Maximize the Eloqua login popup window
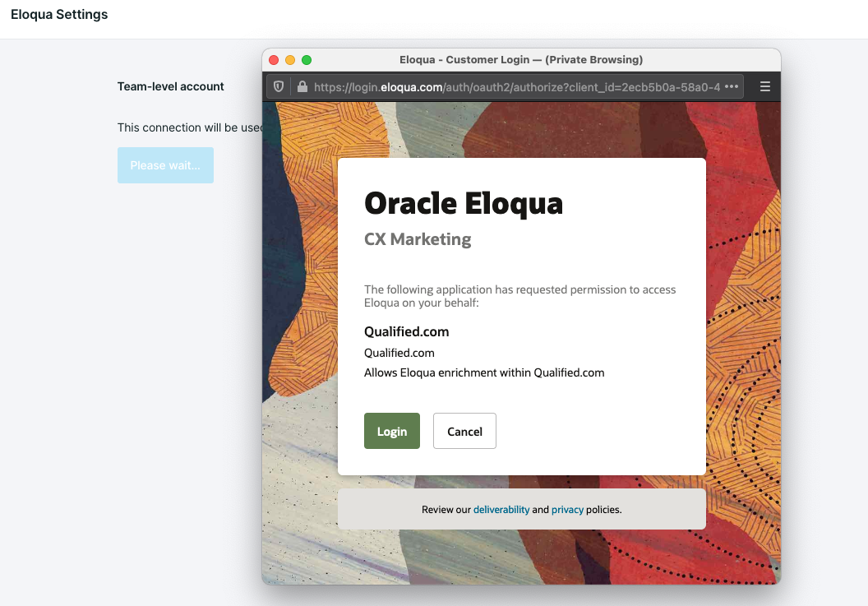 tap(307, 60)
